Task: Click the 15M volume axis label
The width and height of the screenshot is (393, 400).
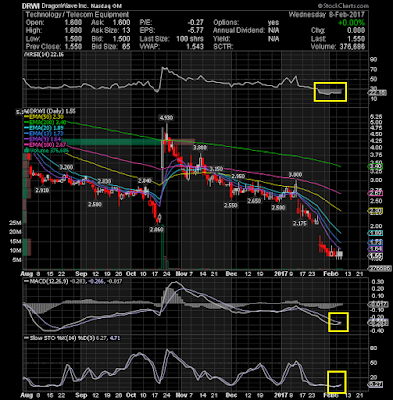Action: (15, 241)
